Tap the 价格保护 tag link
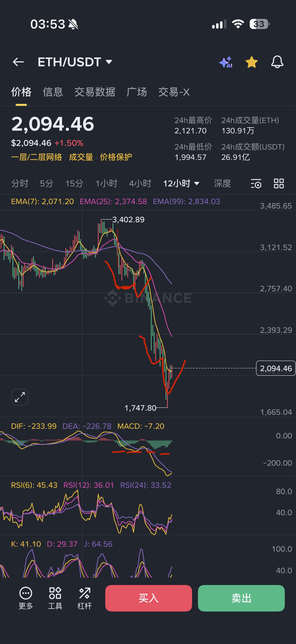The image size is (296, 644). point(116,157)
